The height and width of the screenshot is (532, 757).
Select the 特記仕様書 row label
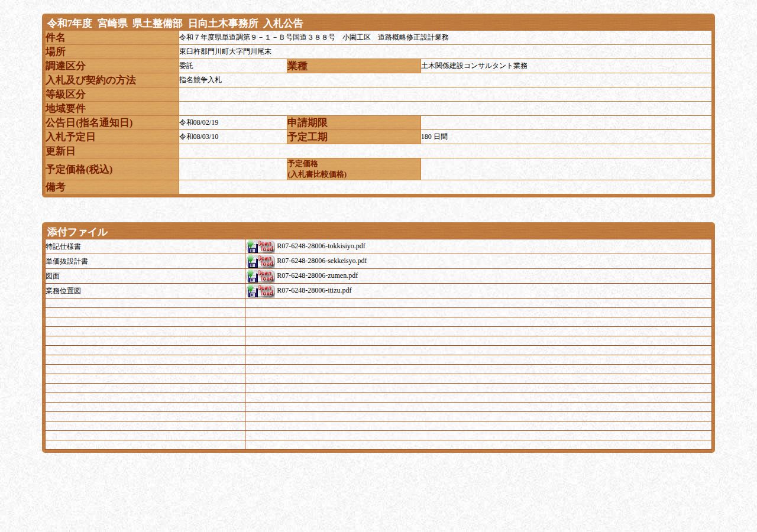click(63, 246)
